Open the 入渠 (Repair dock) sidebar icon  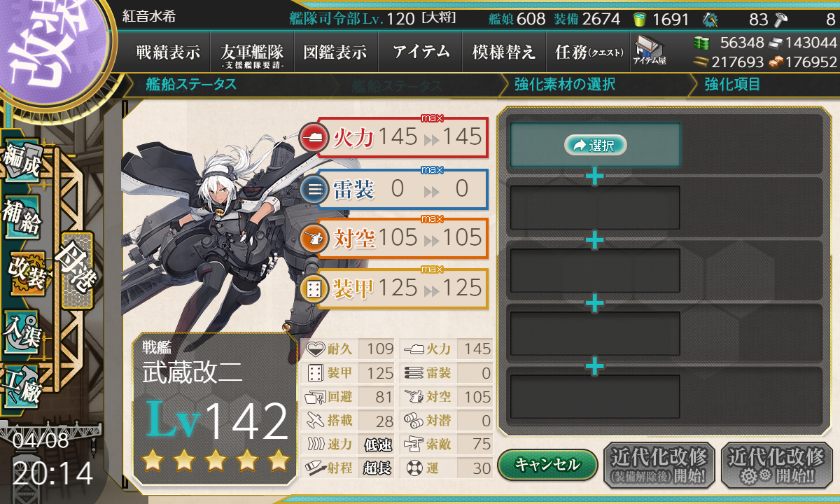22,330
